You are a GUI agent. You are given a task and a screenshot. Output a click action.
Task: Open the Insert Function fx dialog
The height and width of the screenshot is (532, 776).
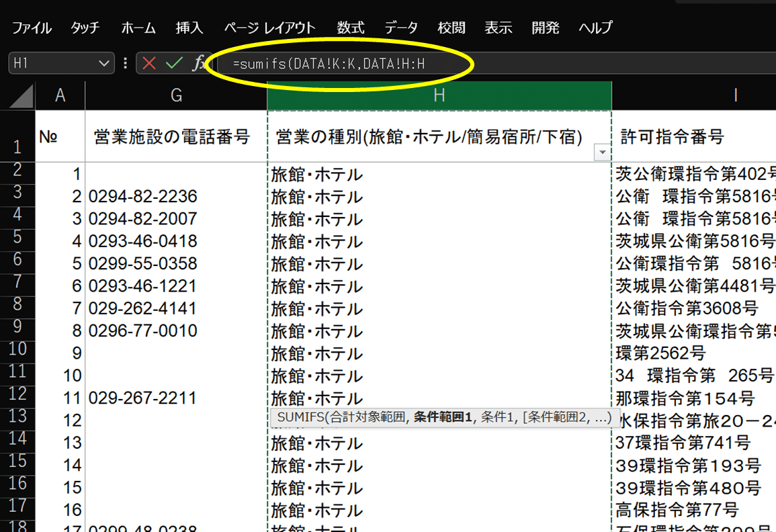point(199,63)
